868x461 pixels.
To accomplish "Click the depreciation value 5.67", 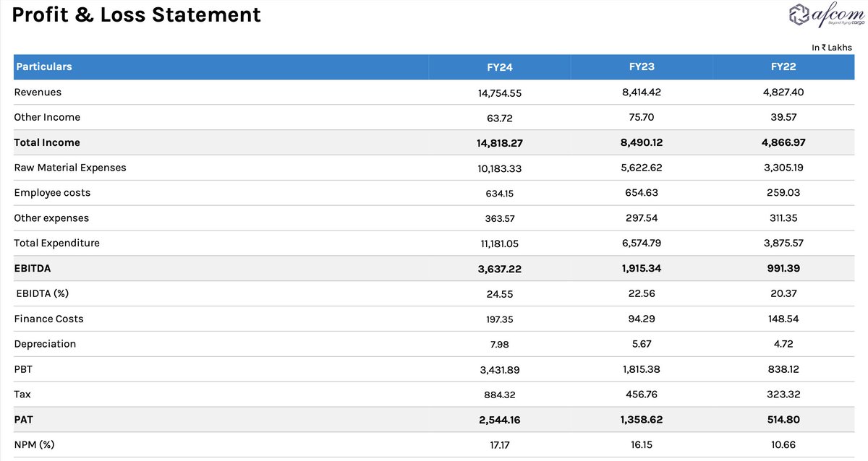I will pyautogui.click(x=642, y=344).
